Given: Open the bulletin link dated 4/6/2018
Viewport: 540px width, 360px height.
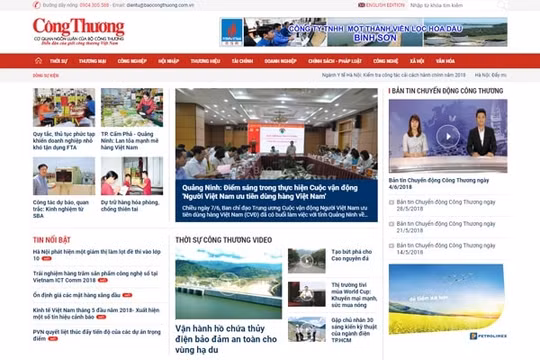Looking at the screenshot, I should tap(439, 183).
